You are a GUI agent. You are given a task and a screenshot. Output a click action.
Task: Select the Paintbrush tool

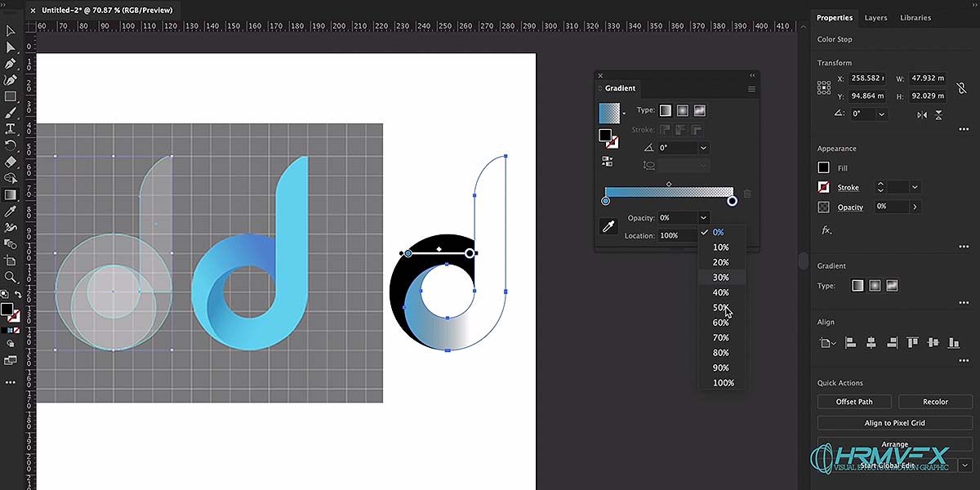[x=11, y=113]
